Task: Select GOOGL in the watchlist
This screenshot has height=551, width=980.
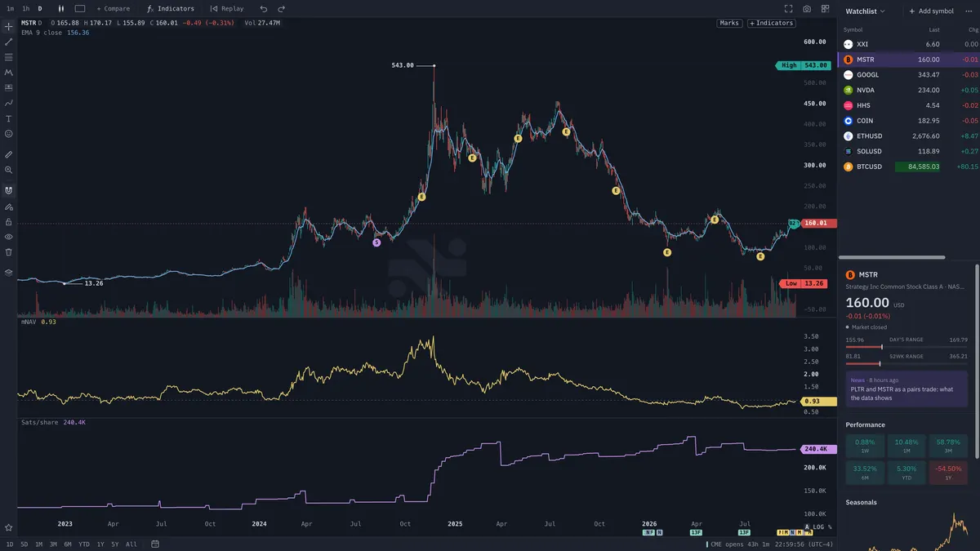Action: pyautogui.click(x=909, y=74)
